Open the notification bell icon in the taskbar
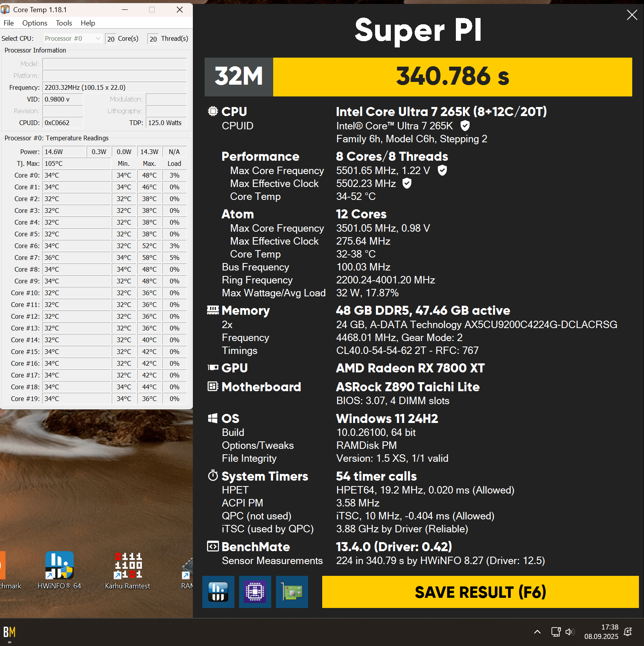Screen dimensions: 644x646 tap(628, 632)
